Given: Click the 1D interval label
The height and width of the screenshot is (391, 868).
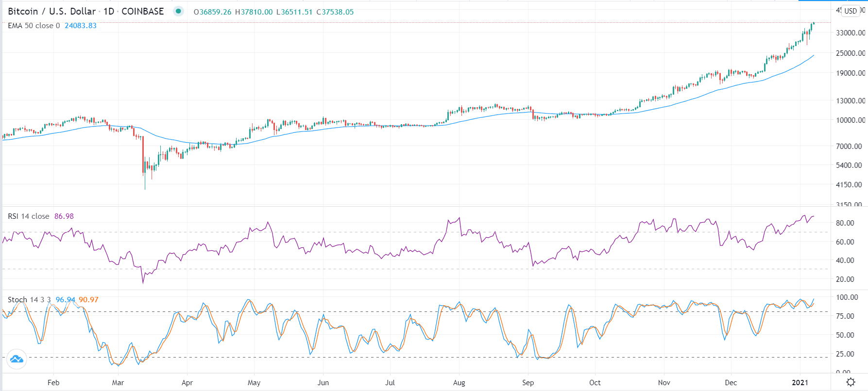Looking at the screenshot, I should coord(108,11).
